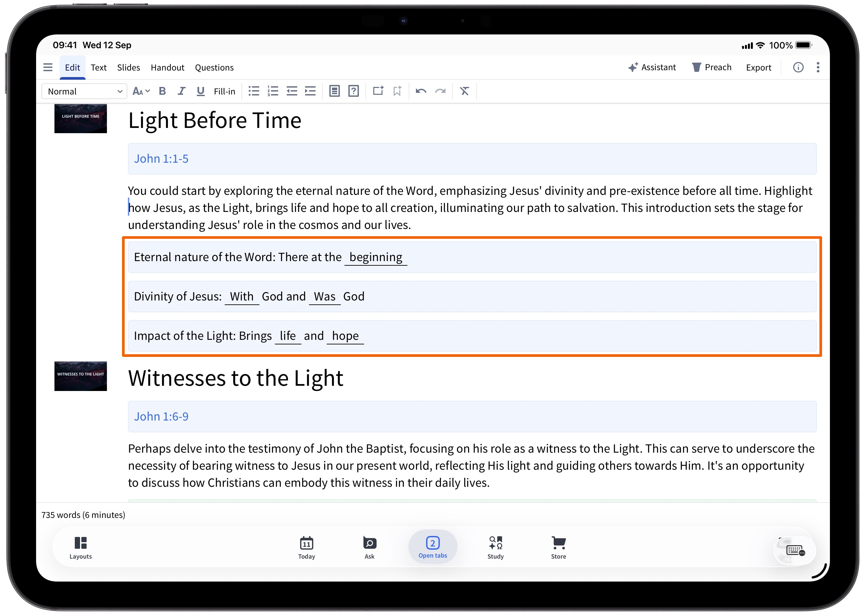Switch to the Text tab
The width and height of the screenshot is (866, 616).
tap(99, 68)
